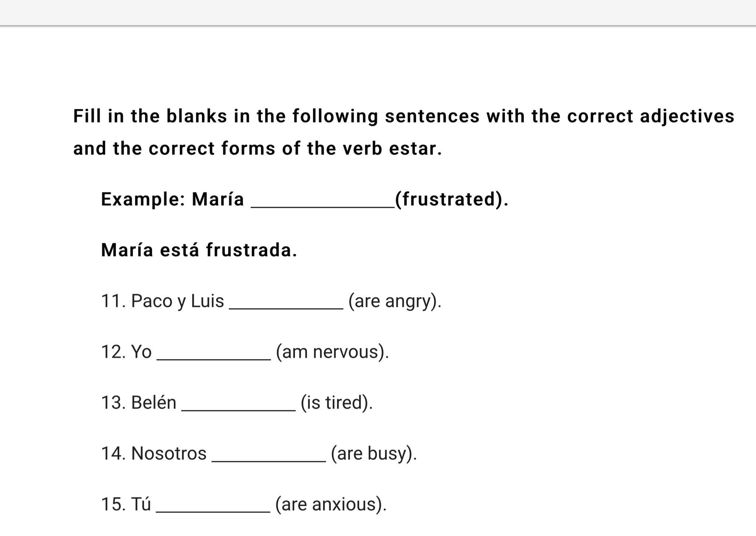Click the blank after Paco y Luis
This screenshot has height=536, width=756.
286,304
